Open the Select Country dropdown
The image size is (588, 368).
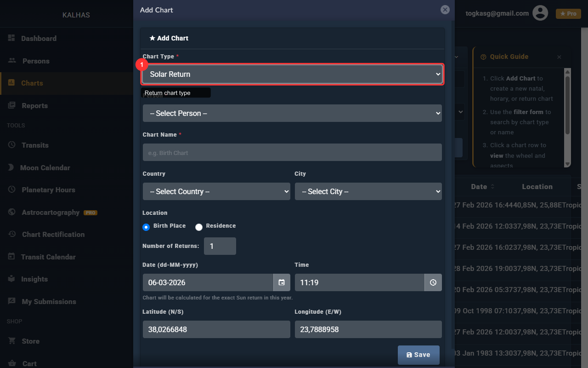pyautogui.click(x=216, y=191)
